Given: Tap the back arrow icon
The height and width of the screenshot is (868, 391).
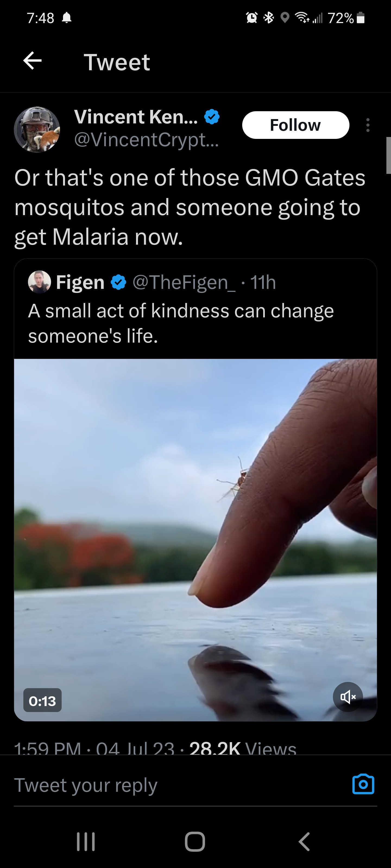Looking at the screenshot, I should point(32,61).
